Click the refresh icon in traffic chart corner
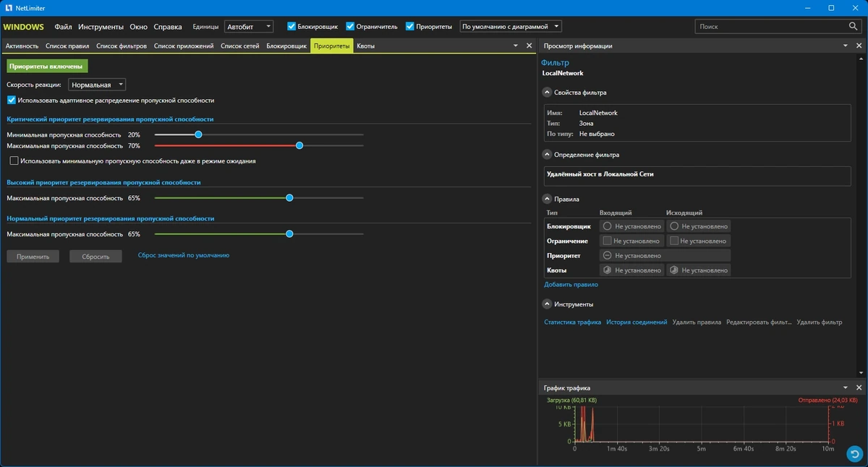Screen dimensions: 868x467 pos(856,454)
